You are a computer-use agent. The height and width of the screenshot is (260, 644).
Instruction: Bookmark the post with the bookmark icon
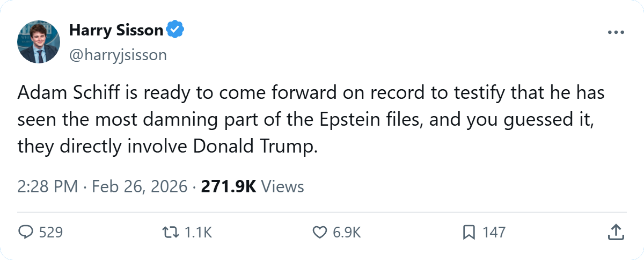point(469,232)
